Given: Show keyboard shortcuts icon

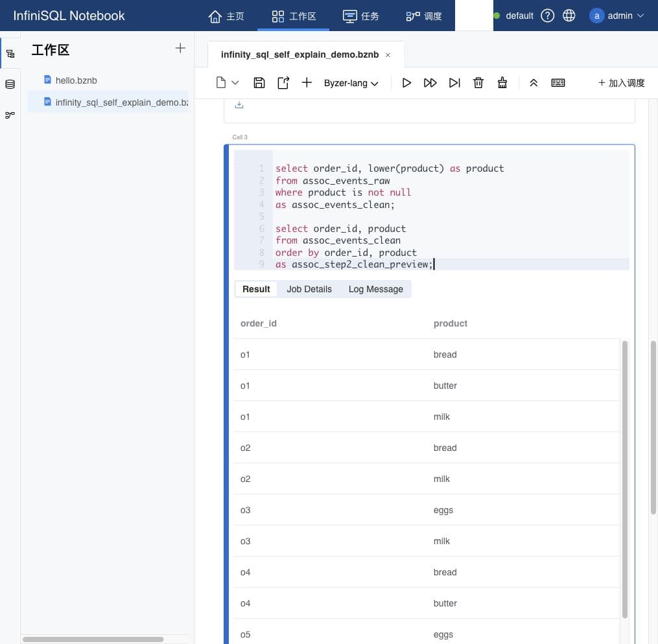Looking at the screenshot, I should 558,82.
